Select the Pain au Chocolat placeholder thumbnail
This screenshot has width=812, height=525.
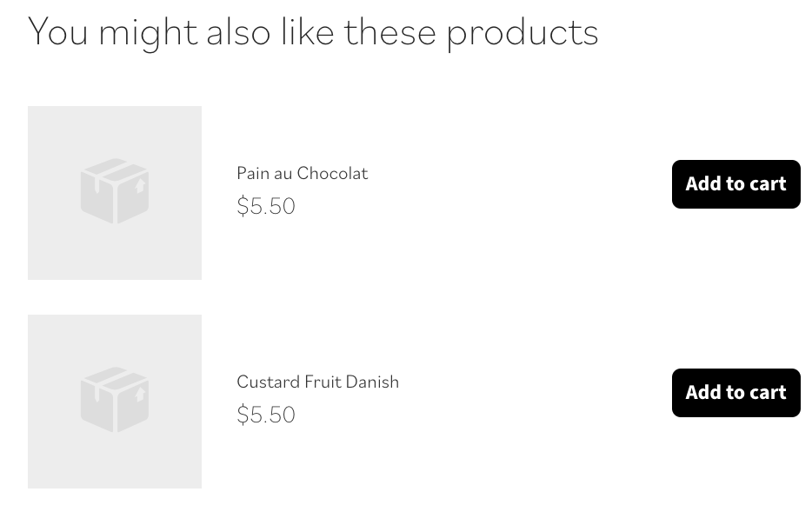point(115,193)
